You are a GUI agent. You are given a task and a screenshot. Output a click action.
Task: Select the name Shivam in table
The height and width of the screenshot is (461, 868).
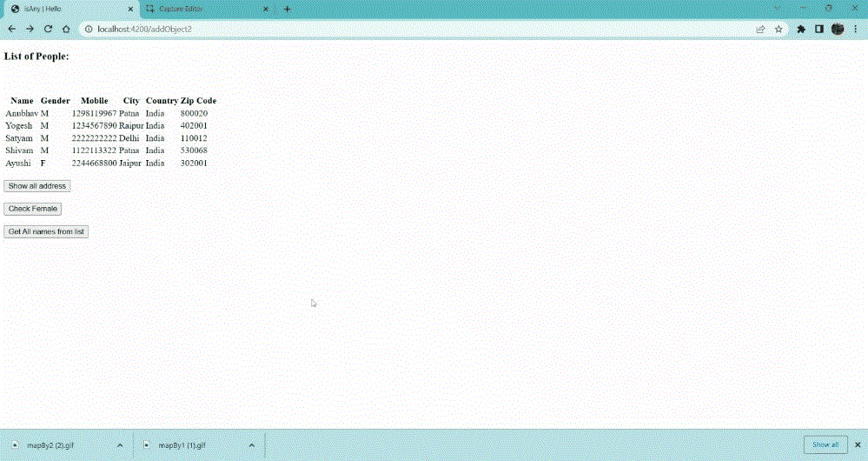tap(19, 150)
